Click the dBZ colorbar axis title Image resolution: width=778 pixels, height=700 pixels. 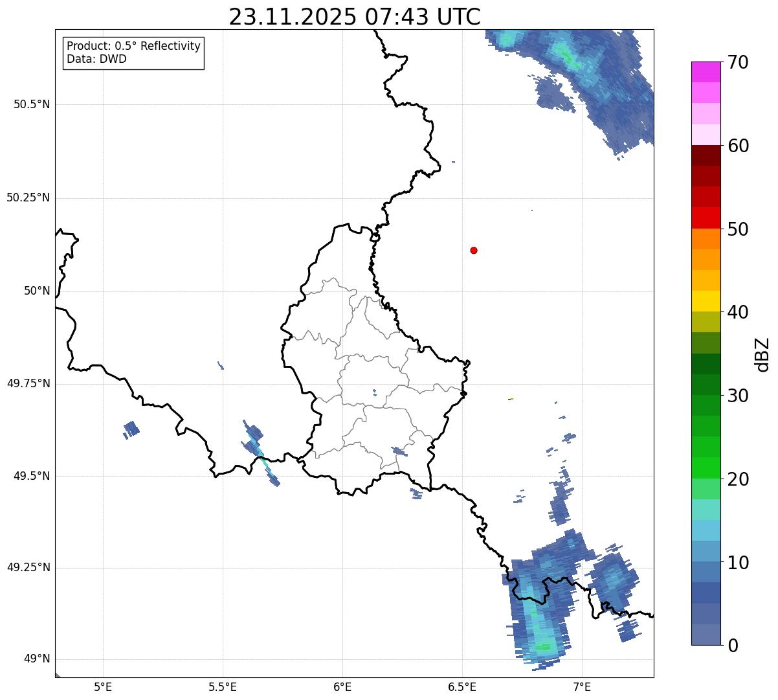[x=762, y=354]
